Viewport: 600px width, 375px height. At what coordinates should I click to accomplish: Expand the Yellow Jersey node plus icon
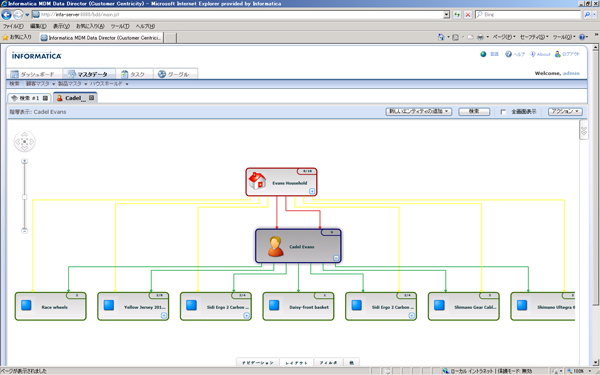point(164,316)
